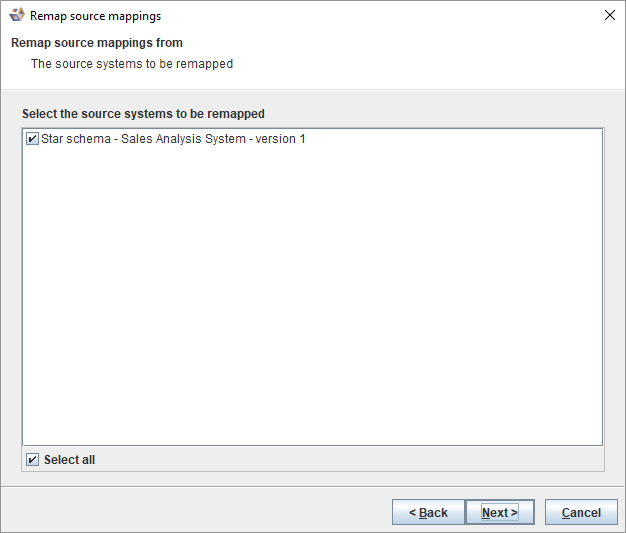Click the gray strip right of Select all
The height and width of the screenshot is (533, 626).
(350, 460)
